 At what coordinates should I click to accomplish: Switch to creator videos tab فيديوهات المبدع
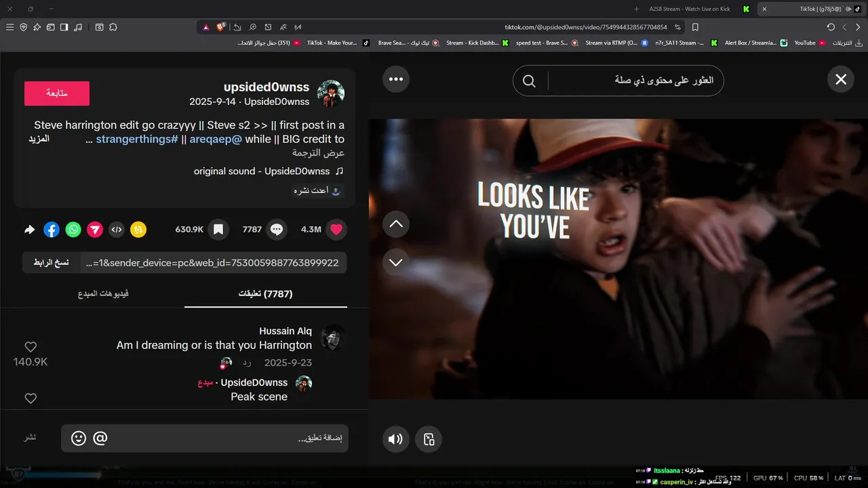103,294
